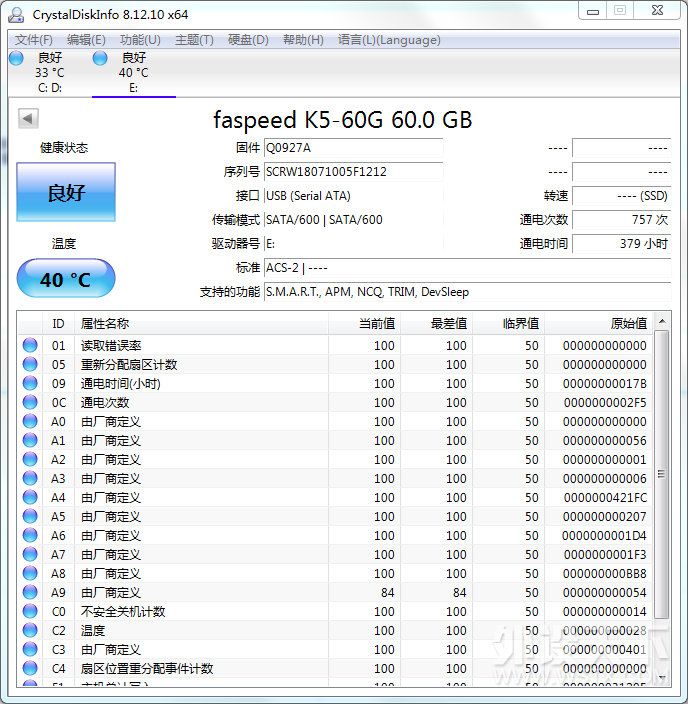The image size is (688, 704).
Task: Click the 良好 health status button
Action: pyautogui.click(x=66, y=192)
